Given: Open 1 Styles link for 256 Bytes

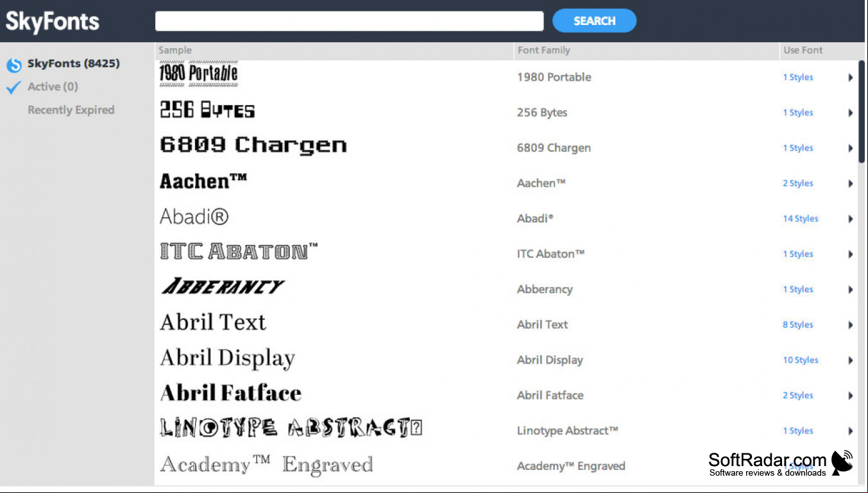Looking at the screenshot, I should [x=797, y=112].
